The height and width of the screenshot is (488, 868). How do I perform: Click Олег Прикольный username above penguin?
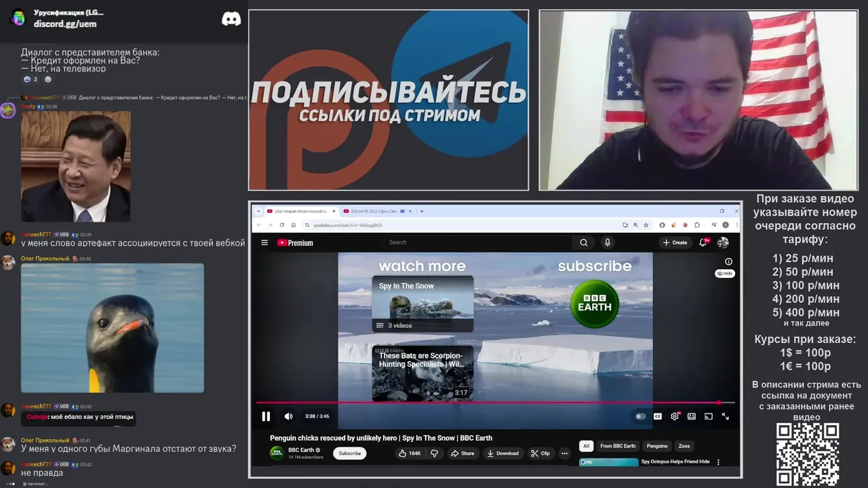point(45,259)
